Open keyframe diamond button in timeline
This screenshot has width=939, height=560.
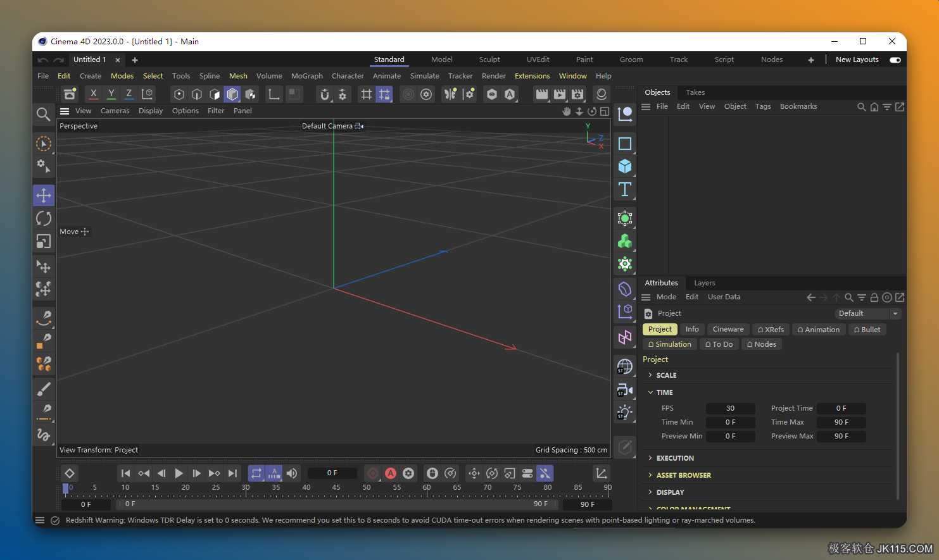tap(70, 473)
